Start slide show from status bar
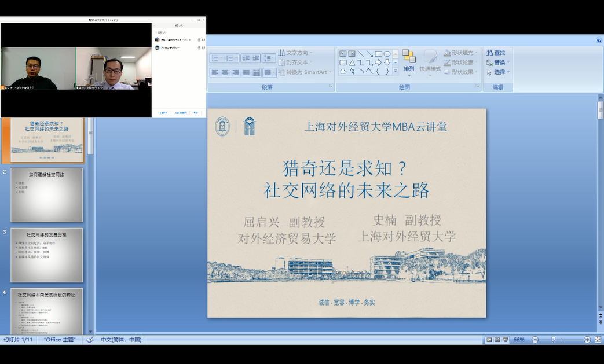Screen dimensions: 604x364 (506, 340)
